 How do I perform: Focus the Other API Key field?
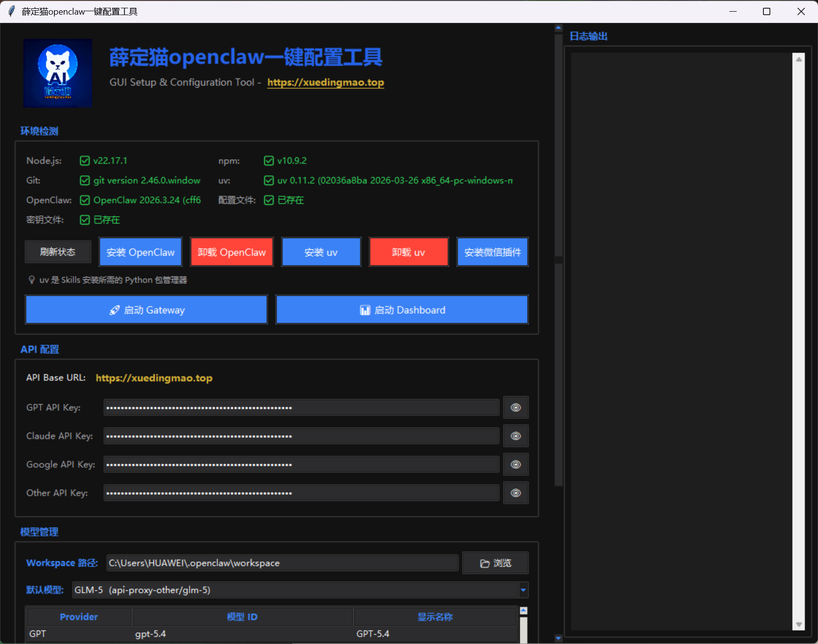point(301,493)
